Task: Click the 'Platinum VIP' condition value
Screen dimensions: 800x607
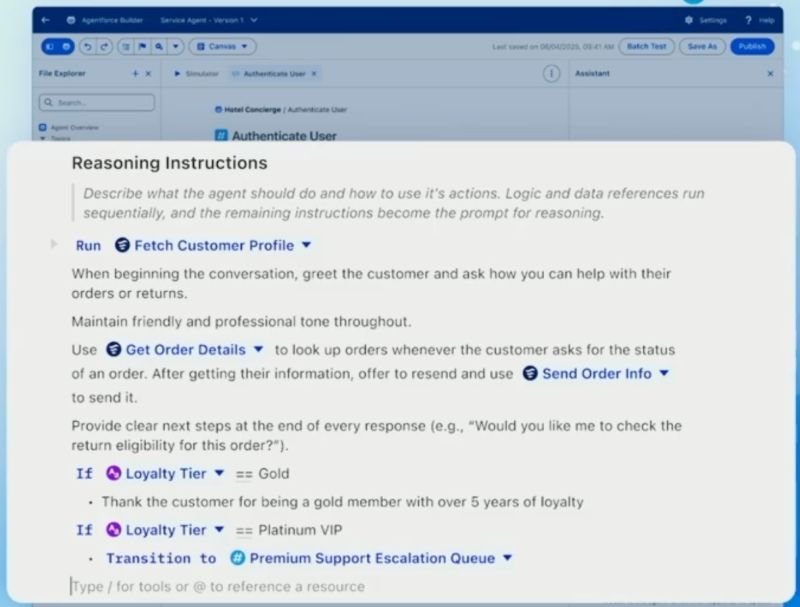Action: (x=300, y=530)
